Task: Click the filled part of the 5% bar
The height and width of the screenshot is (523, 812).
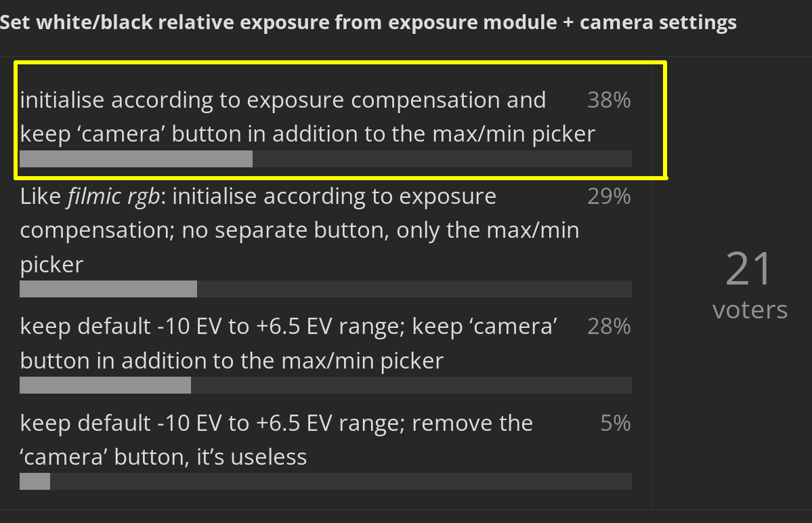Action: tap(35, 482)
